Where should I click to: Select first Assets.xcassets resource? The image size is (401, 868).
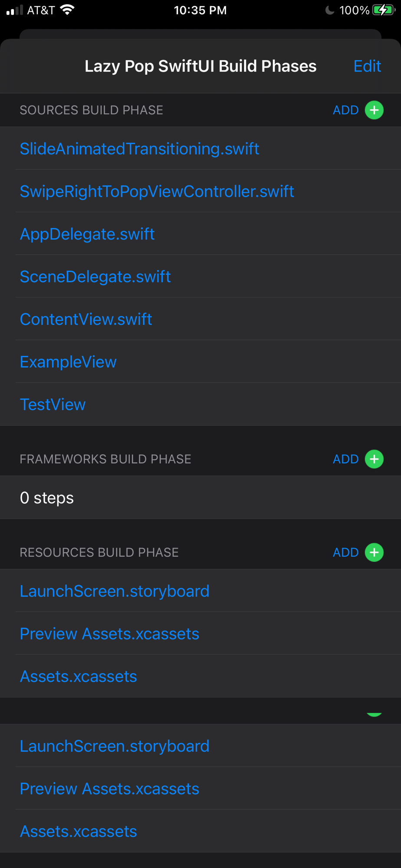pyautogui.click(x=78, y=676)
